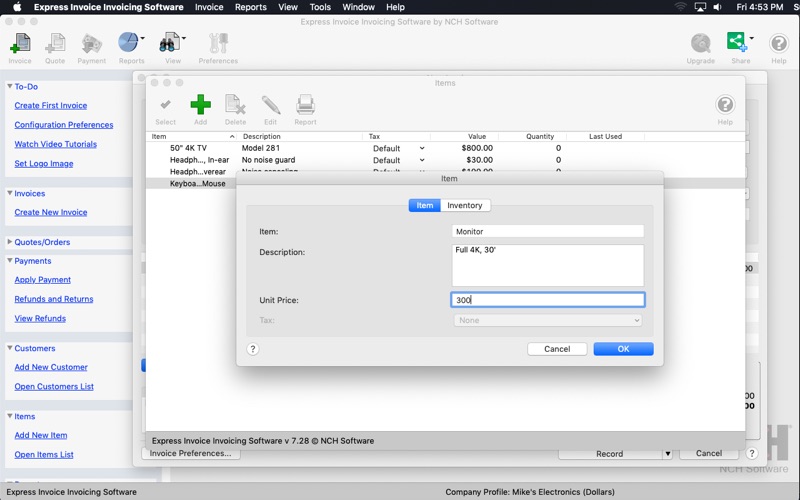Click Select checkmark in Items window
Viewport: 800px width, 500px height.
[165, 105]
